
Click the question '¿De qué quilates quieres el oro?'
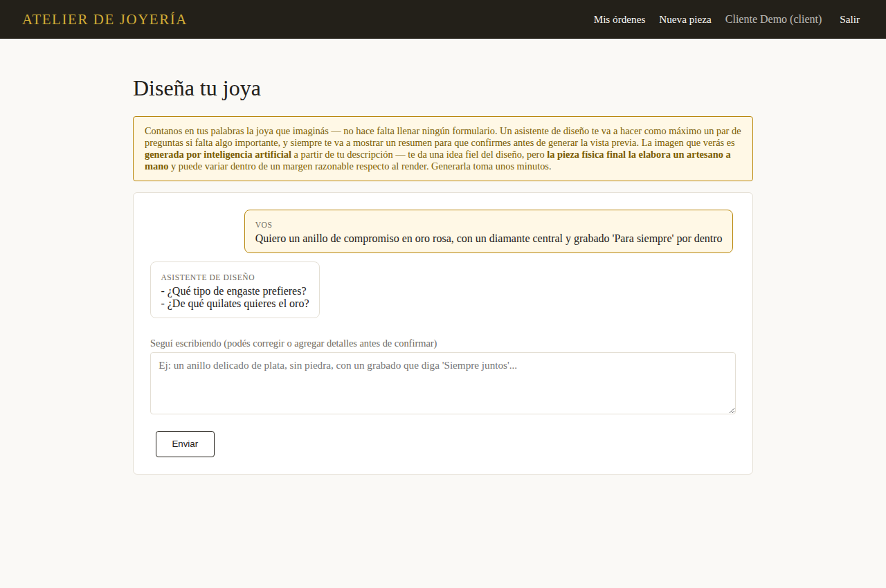(x=235, y=303)
